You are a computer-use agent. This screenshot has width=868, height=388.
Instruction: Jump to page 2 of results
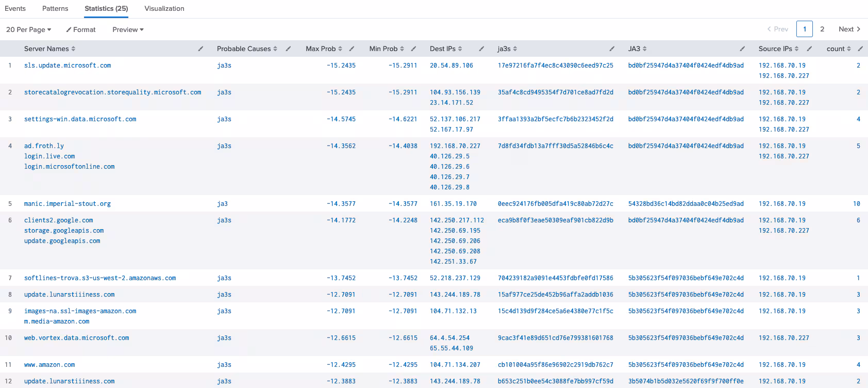coord(822,29)
